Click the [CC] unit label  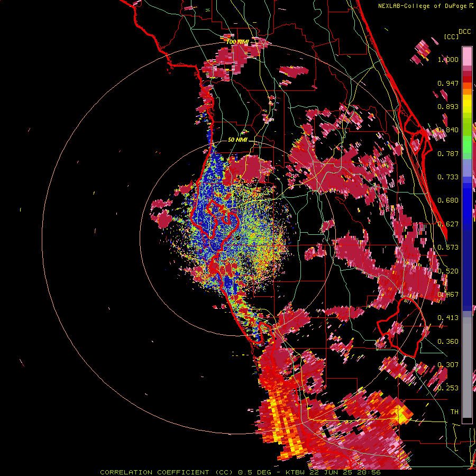click(x=452, y=36)
